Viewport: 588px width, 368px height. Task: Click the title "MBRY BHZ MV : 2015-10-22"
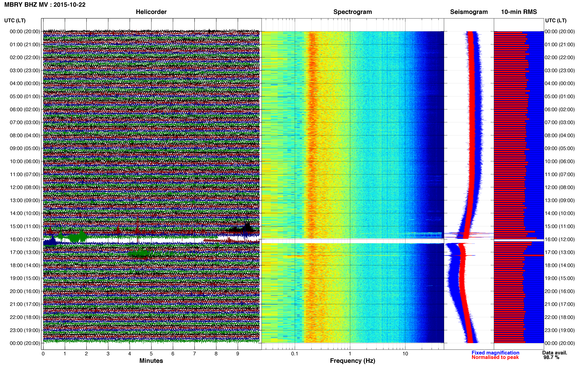pyautogui.click(x=45, y=5)
